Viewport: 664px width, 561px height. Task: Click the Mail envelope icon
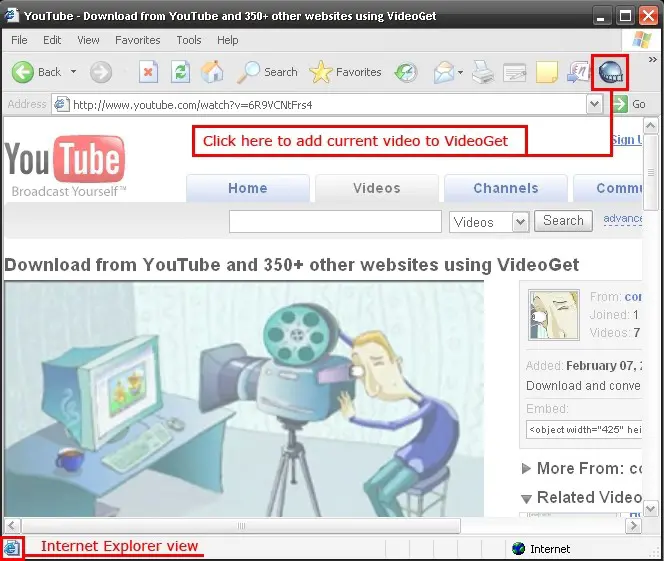[x=443, y=72]
